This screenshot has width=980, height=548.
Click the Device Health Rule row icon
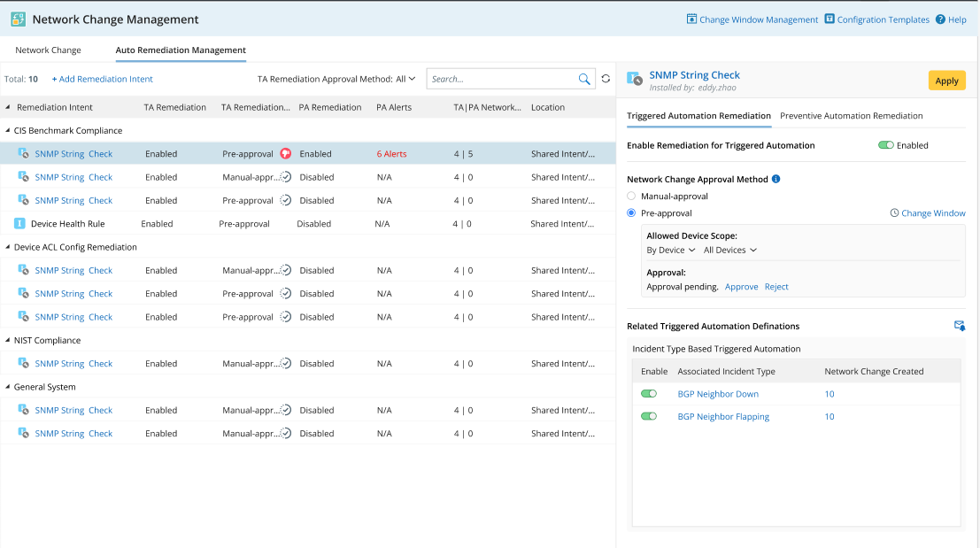click(19, 224)
